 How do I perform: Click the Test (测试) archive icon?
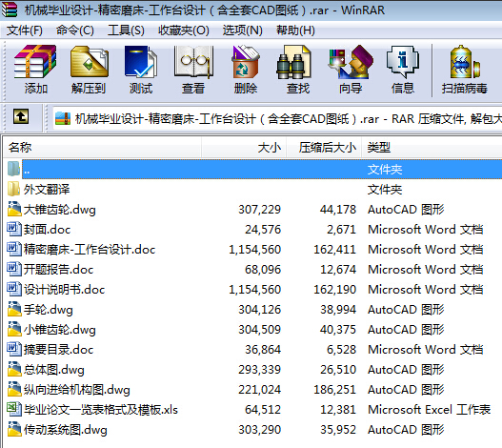(x=141, y=62)
